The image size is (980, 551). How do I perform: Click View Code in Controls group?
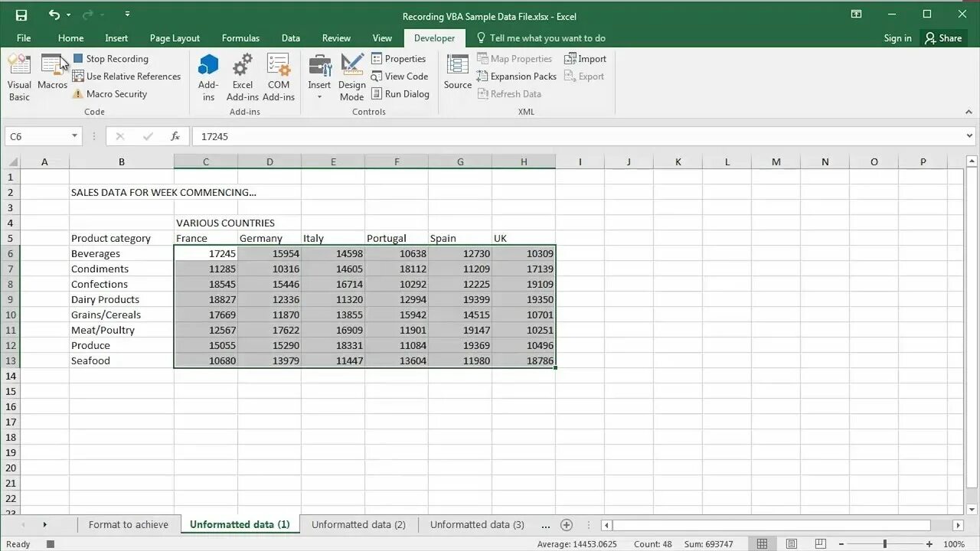coord(400,77)
